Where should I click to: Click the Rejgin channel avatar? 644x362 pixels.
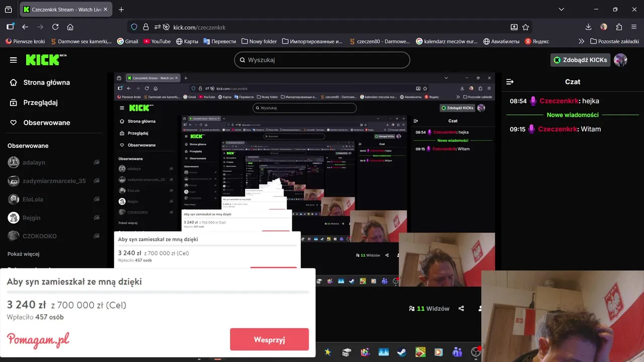[x=14, y=218]
